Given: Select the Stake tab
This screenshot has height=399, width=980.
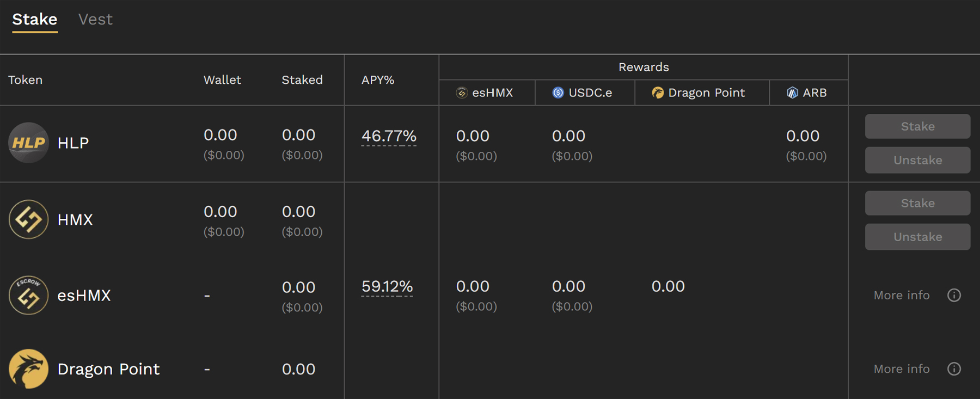Looking at the screenshot, I should [x=35, y=20].
